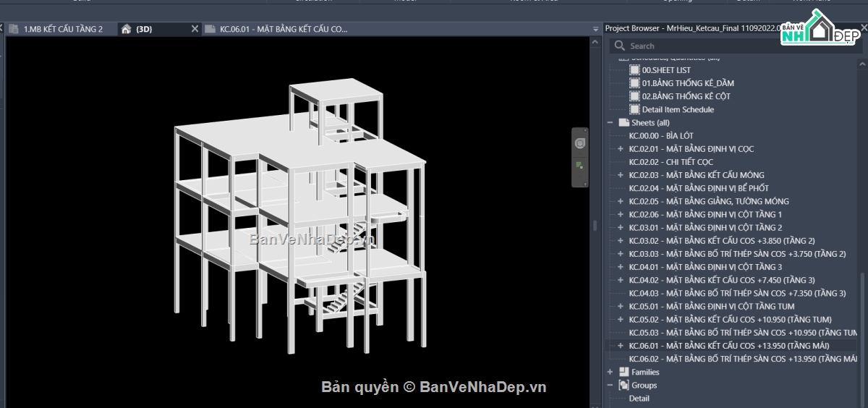Click the Project Browser search magnifier icon
The width and height of the screenshot is (868, 408).
click(619, 46)
